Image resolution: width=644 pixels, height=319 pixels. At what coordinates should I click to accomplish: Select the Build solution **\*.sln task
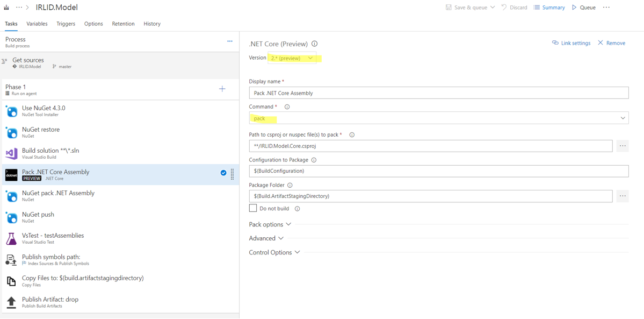120,154
